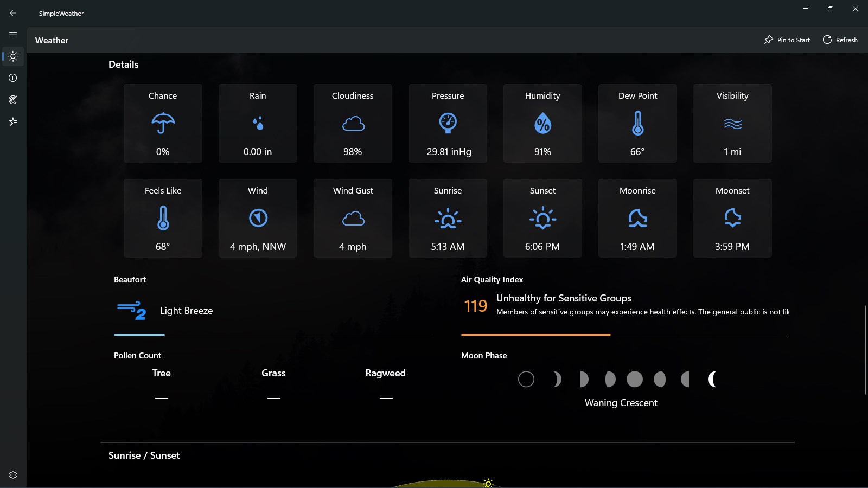Click the Refresh button
Screen dimensions: 868x488
[840, 40]
